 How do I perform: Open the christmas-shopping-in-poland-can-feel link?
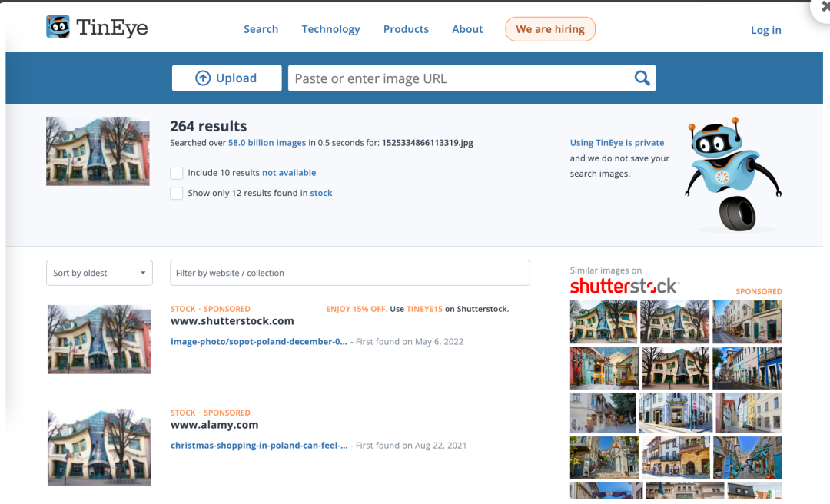259,446
